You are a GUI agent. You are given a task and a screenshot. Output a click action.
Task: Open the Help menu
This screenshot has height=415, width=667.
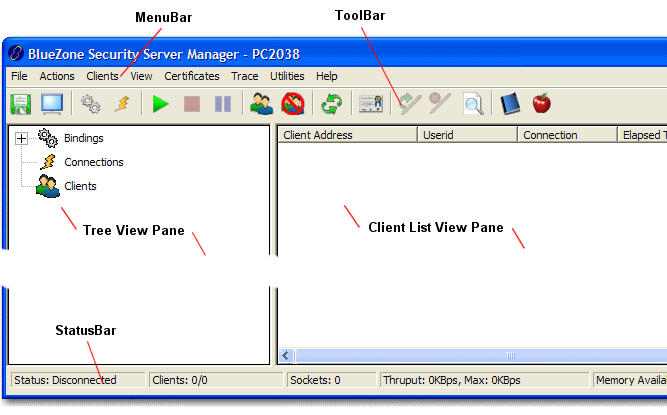(x=327, y=76)
